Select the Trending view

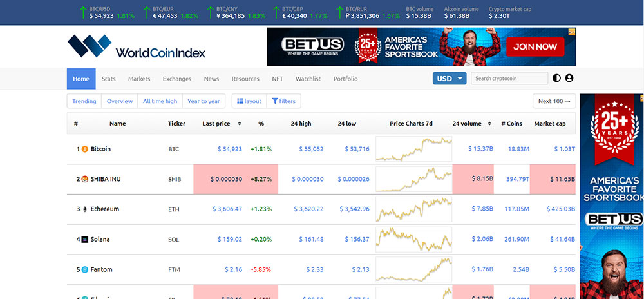(84, 101)
